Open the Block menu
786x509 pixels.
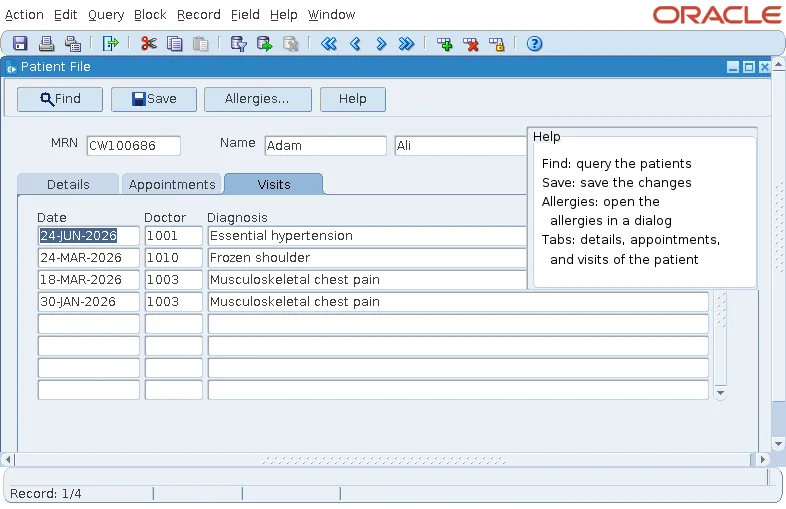[150, 15]
